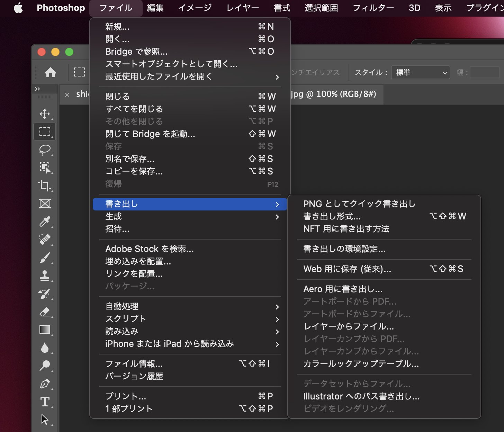Image resolution: width=504 pixels, height=432 pixels.
Task: Select the Move tool
Action: click(x=45, y=114)
